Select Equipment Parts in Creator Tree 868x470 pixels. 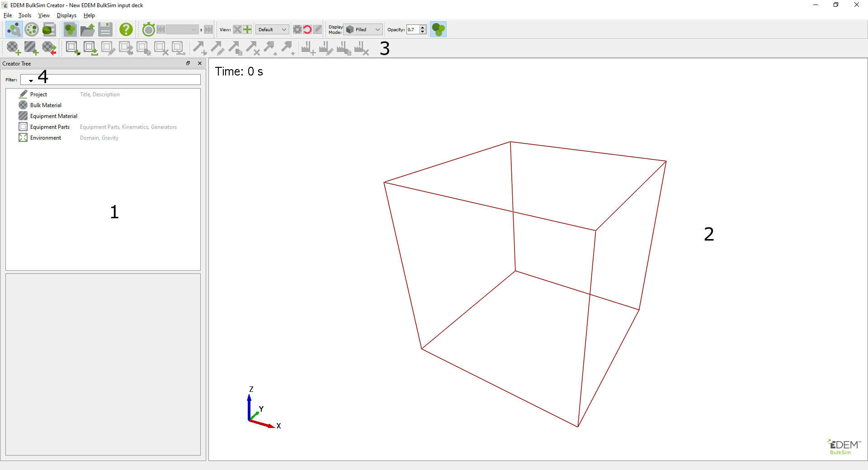50,127
